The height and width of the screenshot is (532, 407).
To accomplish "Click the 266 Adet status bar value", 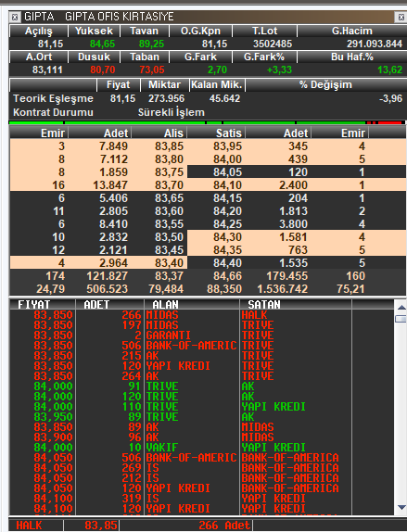I will (224, 526).
